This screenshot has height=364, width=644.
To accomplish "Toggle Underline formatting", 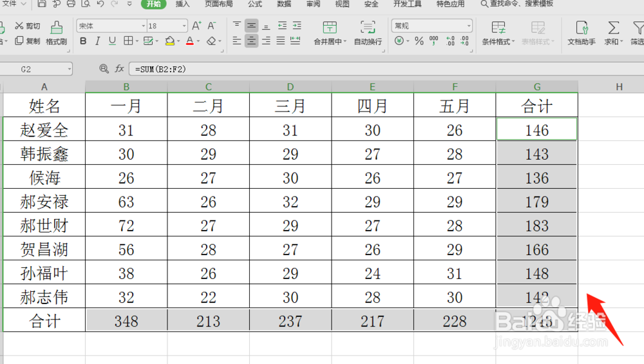I will point(112,41).
